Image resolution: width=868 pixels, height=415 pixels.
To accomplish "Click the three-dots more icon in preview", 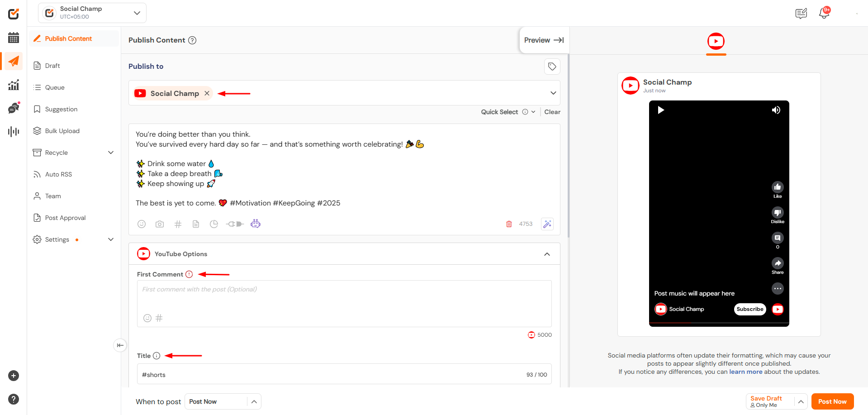I will click(x=778, y=288).
